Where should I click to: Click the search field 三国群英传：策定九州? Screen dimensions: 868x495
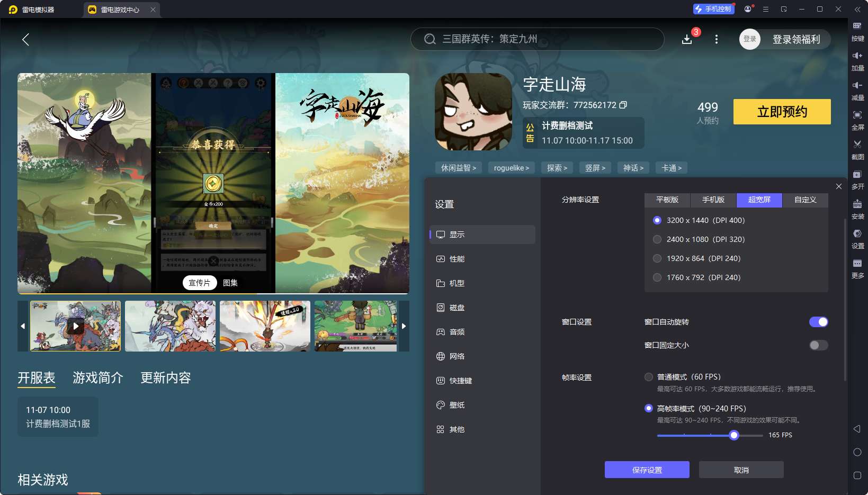tap(538, 39)
